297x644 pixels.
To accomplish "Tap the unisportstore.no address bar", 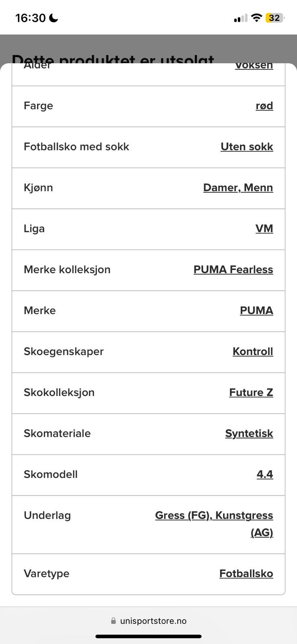I will tap(153, 621).
